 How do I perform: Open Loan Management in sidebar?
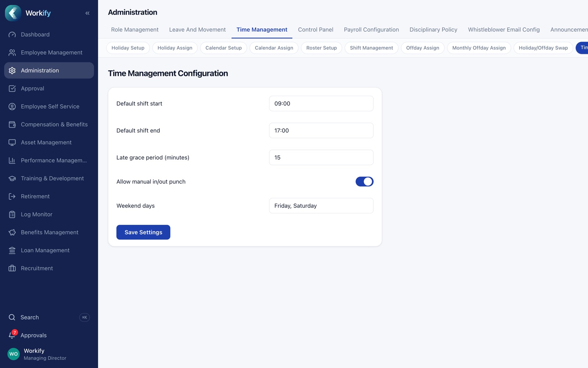tap(49, 250)
